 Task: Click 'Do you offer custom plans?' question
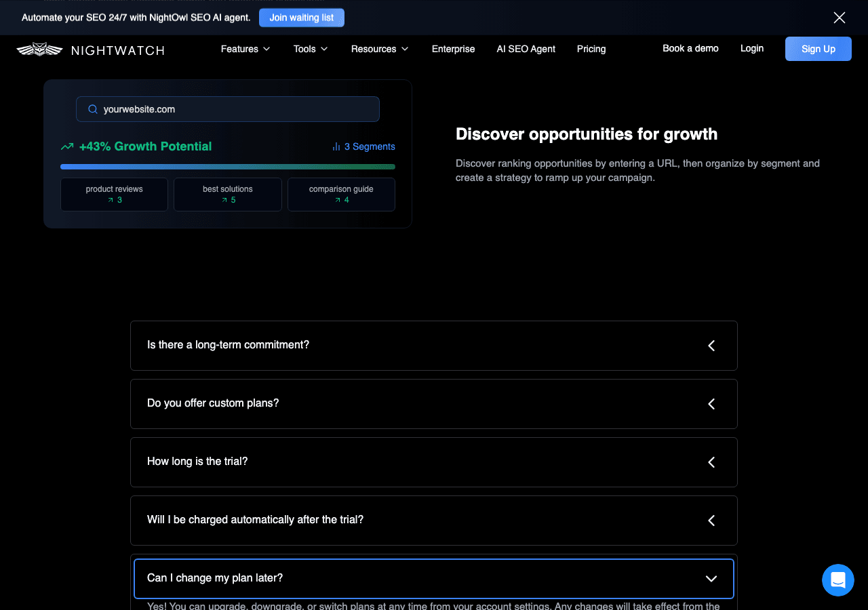click(213, 403)
